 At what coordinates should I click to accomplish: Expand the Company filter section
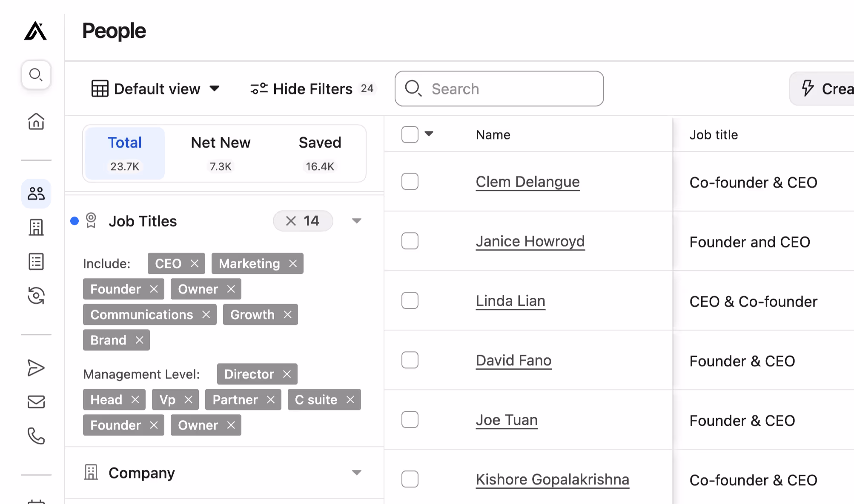point(357,473)
